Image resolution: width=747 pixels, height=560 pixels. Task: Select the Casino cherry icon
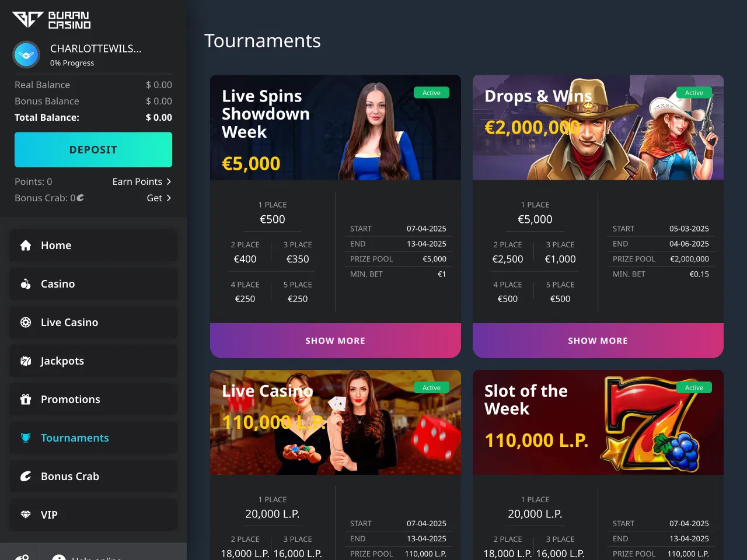(26, 284)
